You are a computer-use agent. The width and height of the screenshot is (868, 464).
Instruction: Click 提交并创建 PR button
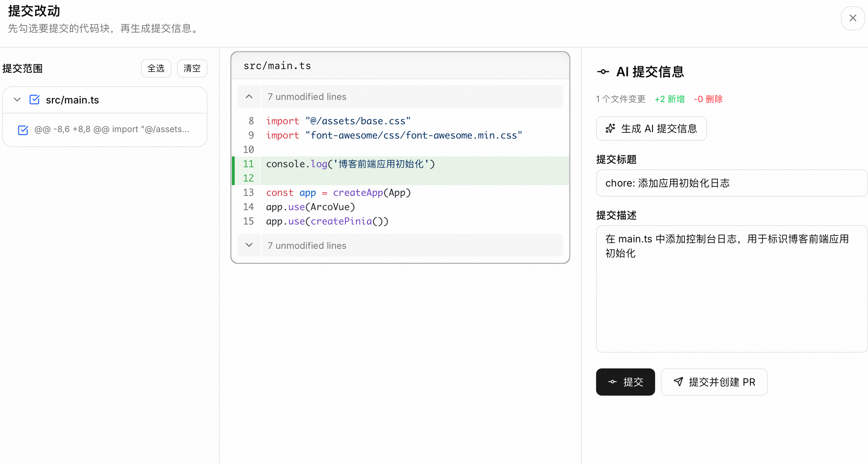click(714, 382)
